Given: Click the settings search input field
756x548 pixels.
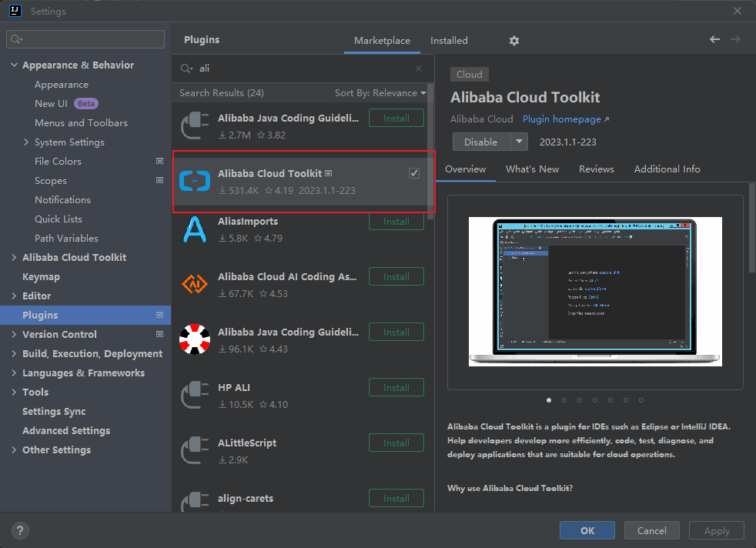Looking at the screenshot, I should pos(85,39).
